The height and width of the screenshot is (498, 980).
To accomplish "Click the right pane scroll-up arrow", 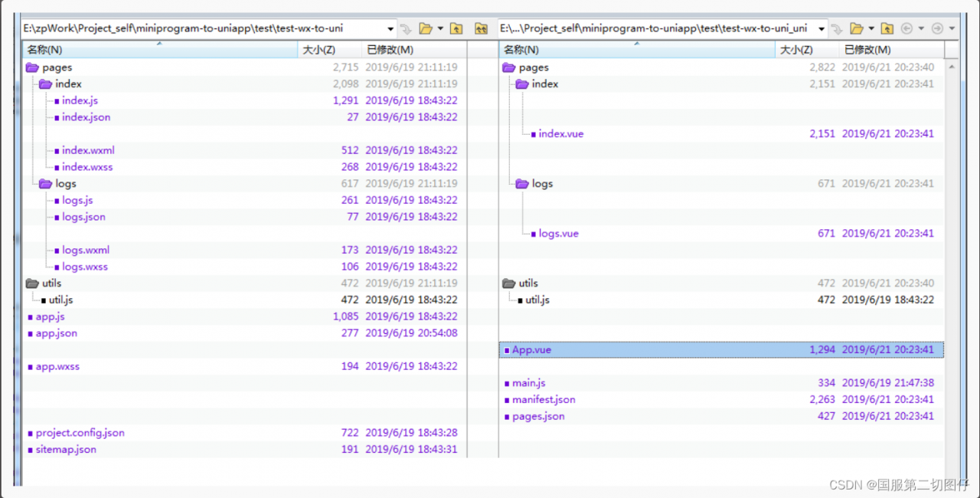I will click(952, 67).
